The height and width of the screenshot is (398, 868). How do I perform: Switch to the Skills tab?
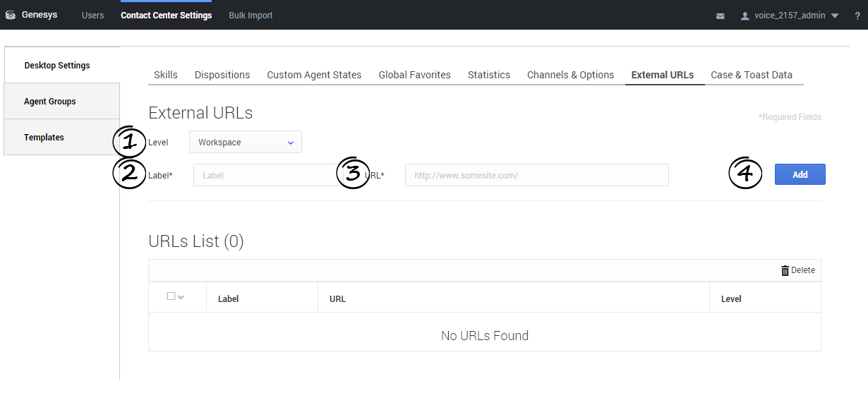[166, 75]
